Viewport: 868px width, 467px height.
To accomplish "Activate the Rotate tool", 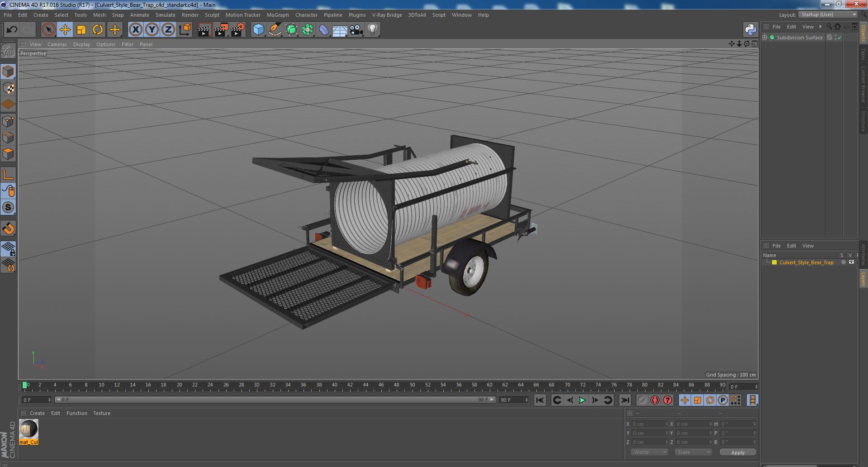I will [97, 30].
